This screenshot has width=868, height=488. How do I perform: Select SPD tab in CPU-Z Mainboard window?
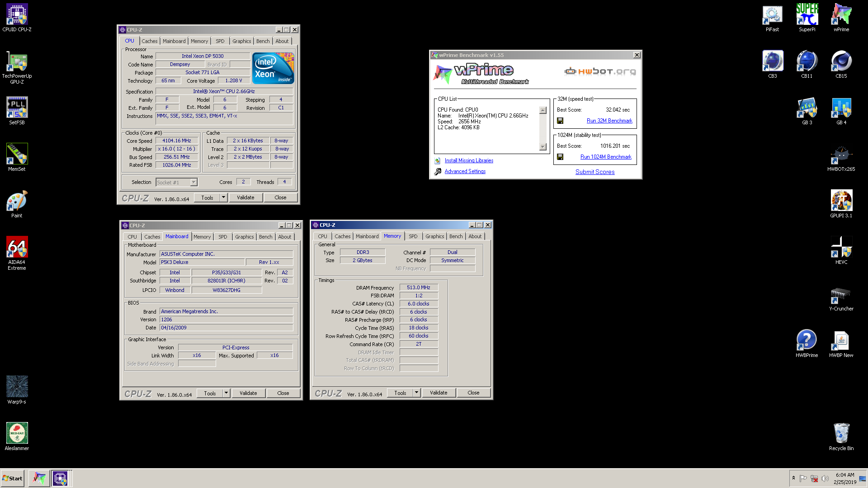click(223, 237)
